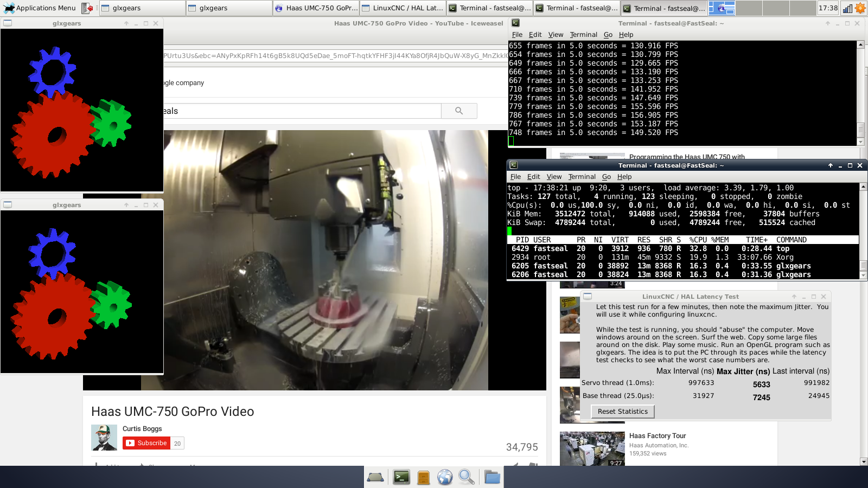
Task: Click the upper glxgears window menu icon
Action: point(8,23)
